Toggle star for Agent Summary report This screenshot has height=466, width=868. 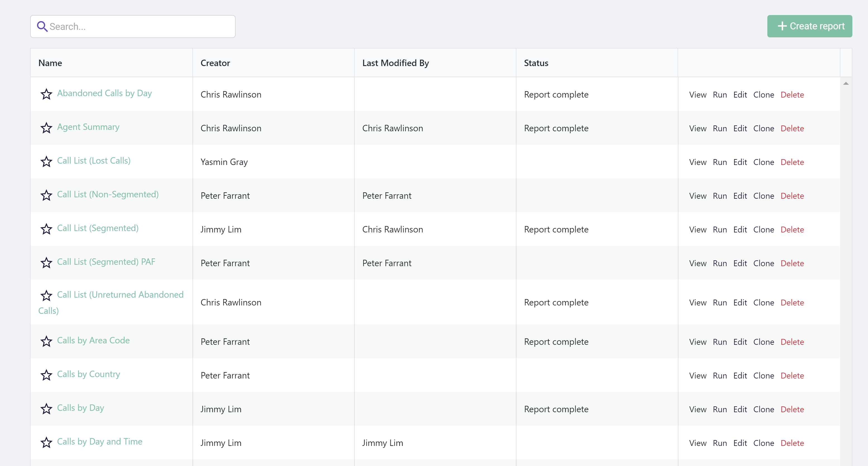pyautogui.click(x=46, y=128)
